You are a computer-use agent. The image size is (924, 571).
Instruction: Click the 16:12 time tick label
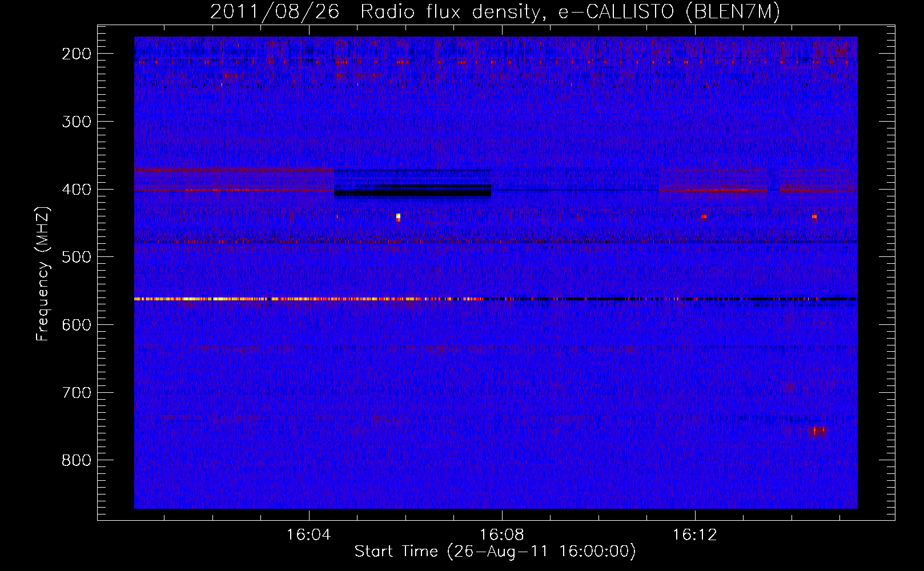(x=694, y=534)
